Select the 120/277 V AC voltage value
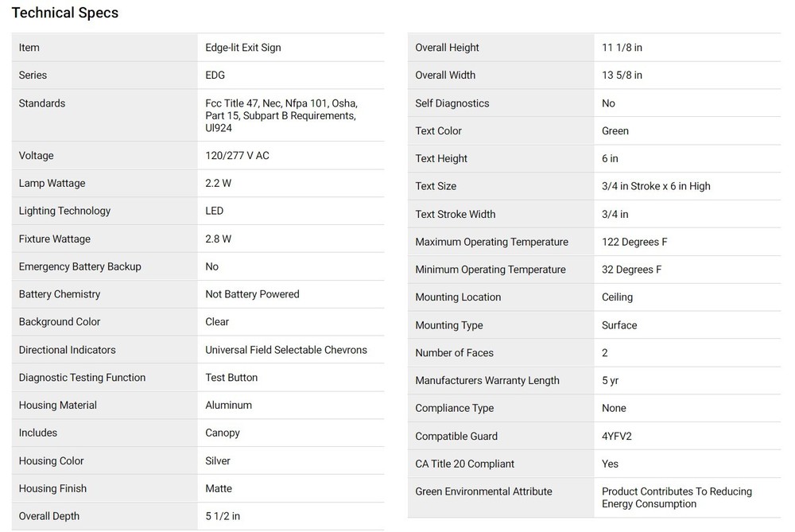This screenshot has width=795, height=532. [x=237, y=156]
